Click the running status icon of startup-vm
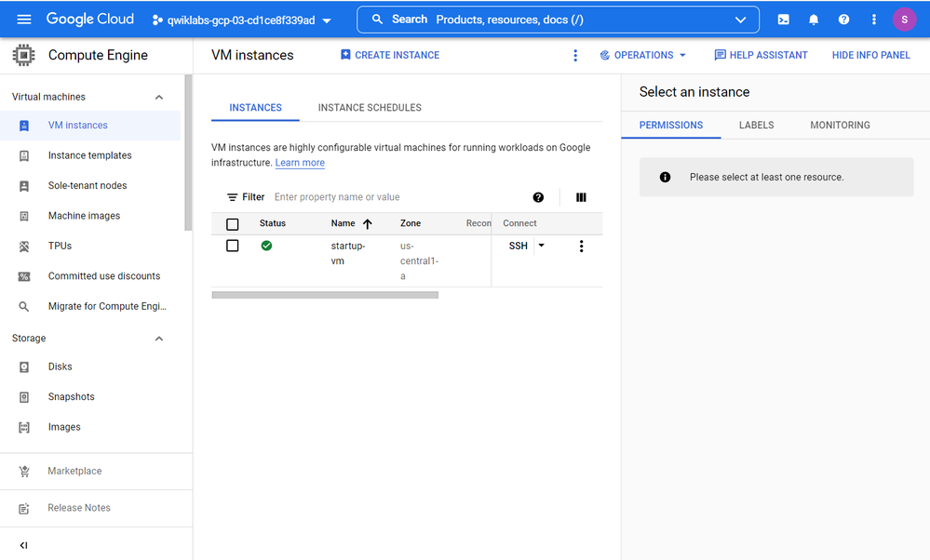This screenshot has width=930, height=560. tap(266, 246)
